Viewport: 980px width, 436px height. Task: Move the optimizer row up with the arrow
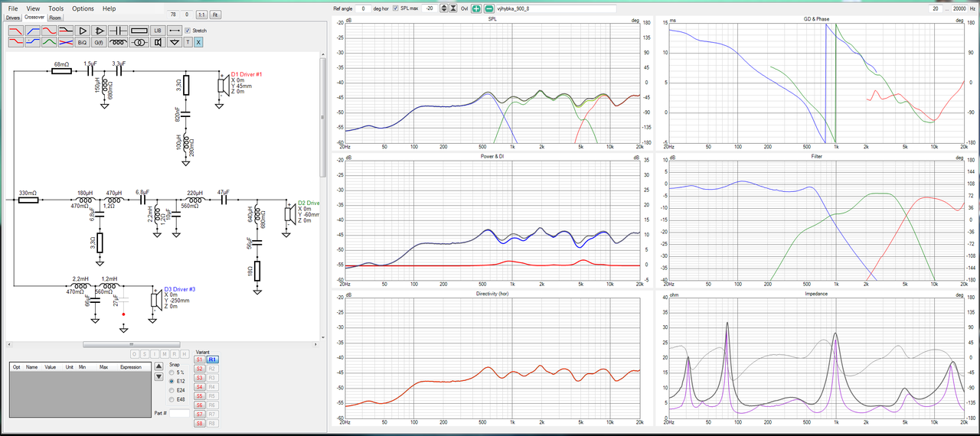click(158, 366)
